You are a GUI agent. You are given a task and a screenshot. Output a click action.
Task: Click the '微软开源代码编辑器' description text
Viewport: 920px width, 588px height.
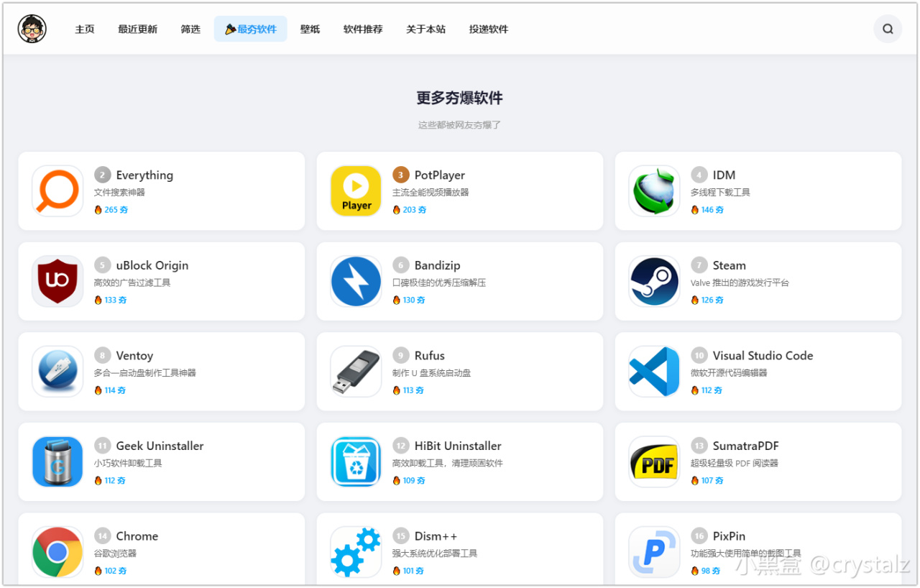(729, 372)
